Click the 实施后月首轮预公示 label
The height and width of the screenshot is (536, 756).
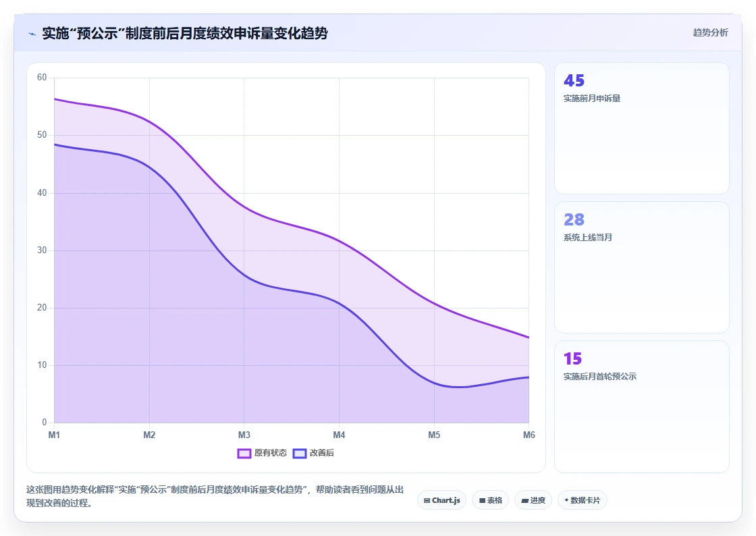[x=600, y=377]
